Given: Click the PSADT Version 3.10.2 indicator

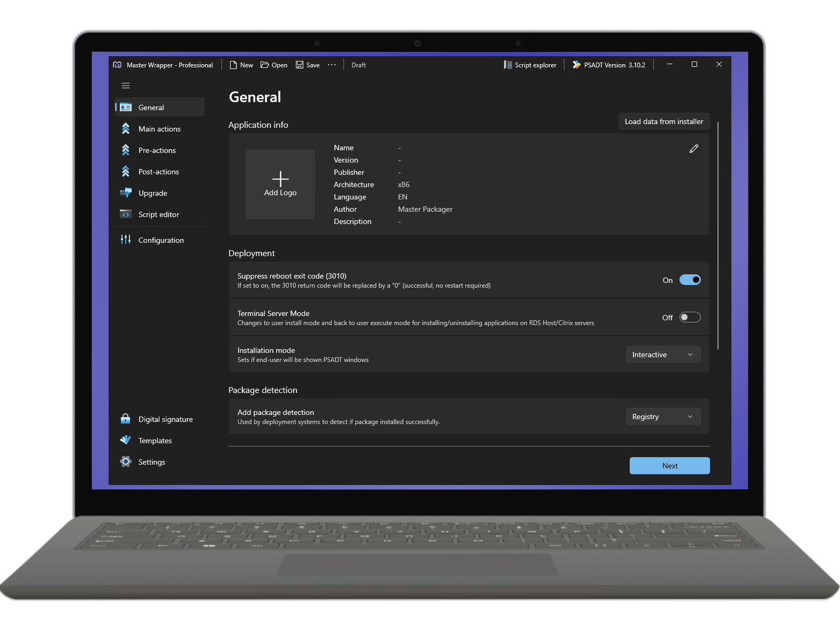Looking at the screenshot, I should pos(609,65).
